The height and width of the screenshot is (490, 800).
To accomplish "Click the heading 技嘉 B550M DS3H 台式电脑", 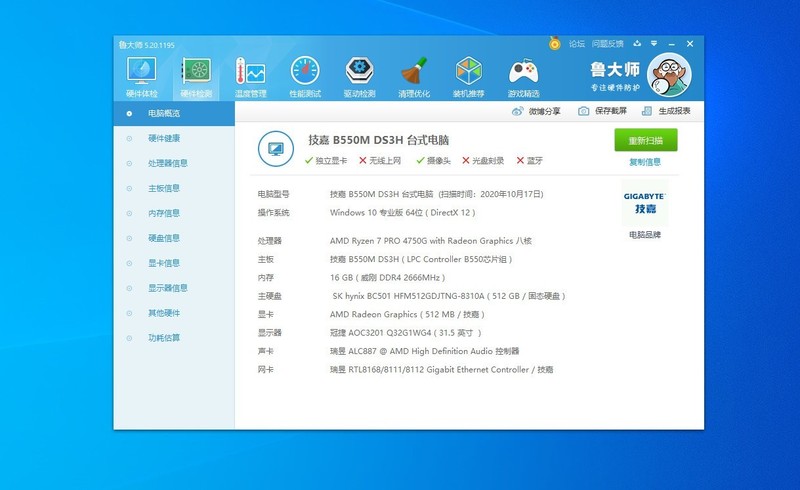I will [x=379, y=140].
